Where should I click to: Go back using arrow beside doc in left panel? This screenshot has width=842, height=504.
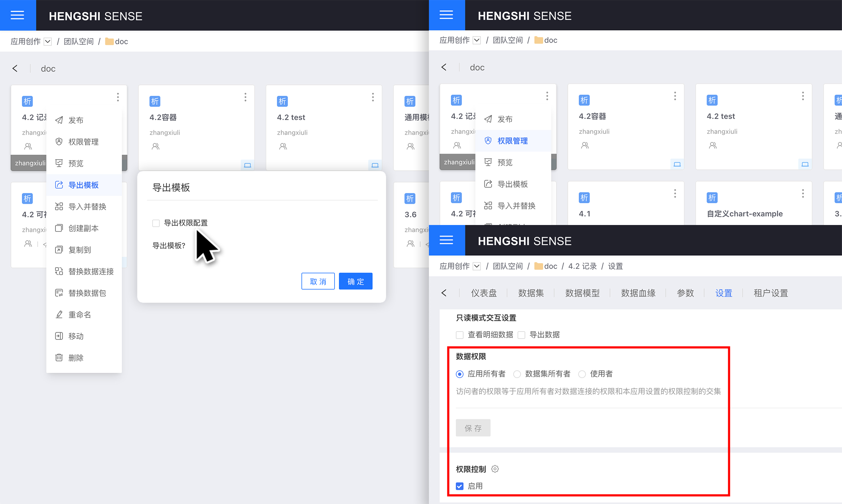tap(15, 68)
